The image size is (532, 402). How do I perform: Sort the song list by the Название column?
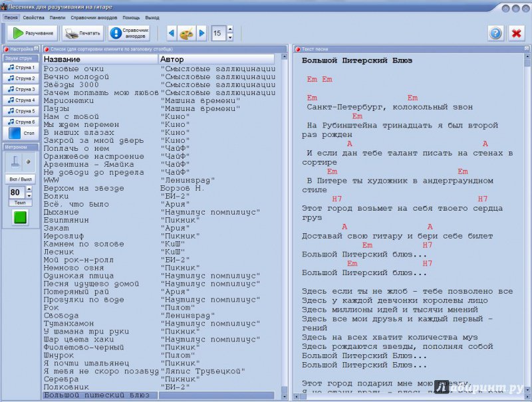pos(100,59)
